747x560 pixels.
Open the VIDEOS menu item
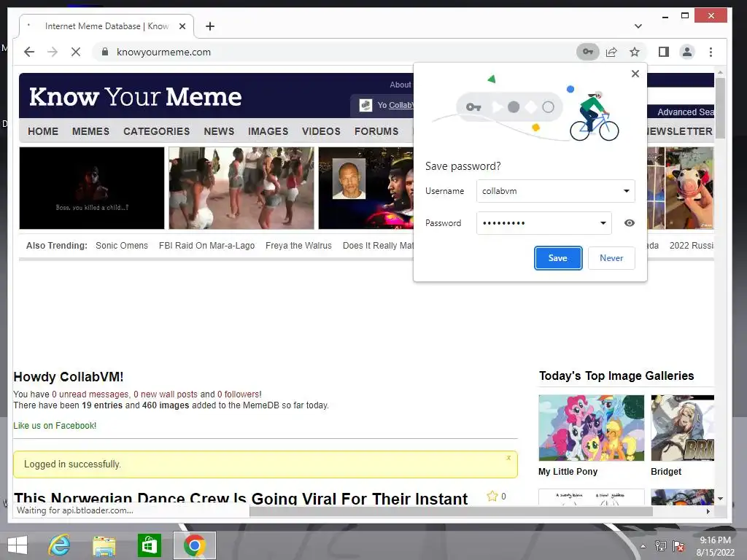321,131
